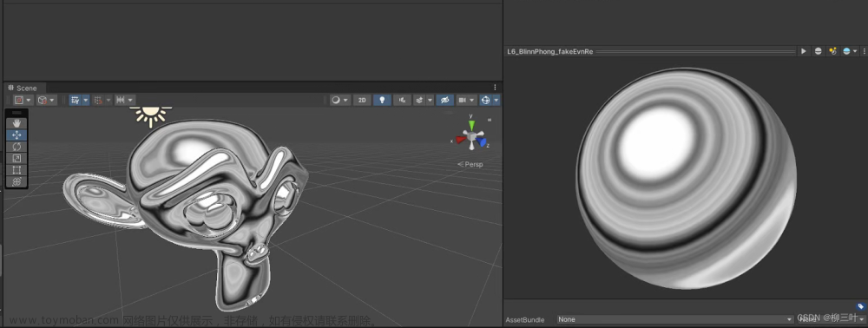Play the material preview animation
This screenshot has width=868, height=328.
point(803,51)
